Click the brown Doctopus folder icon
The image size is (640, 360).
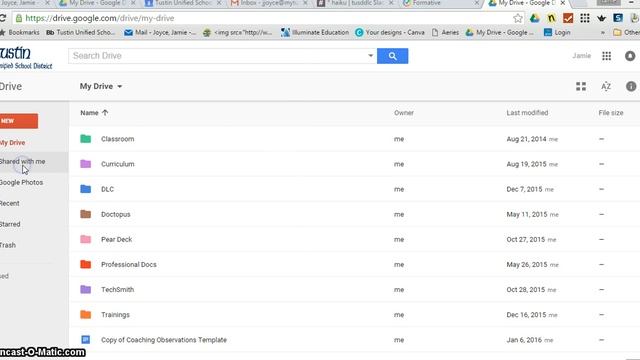[86, 214]
